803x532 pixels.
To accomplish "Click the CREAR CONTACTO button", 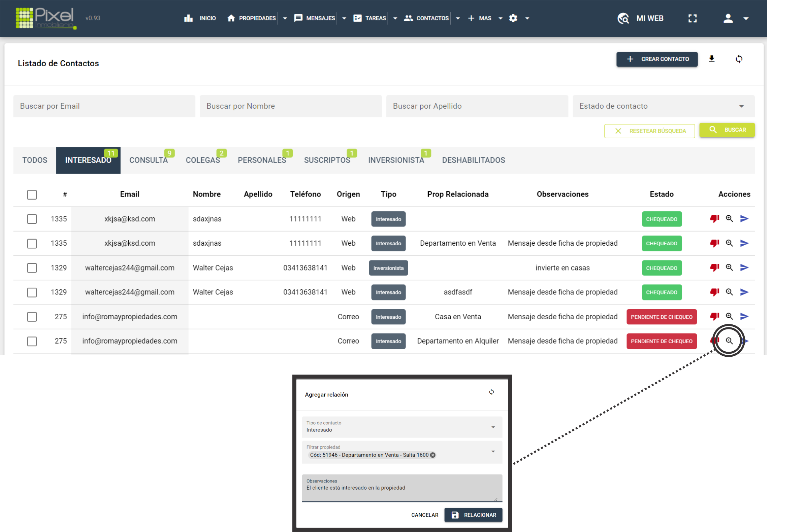I will 657,59.
